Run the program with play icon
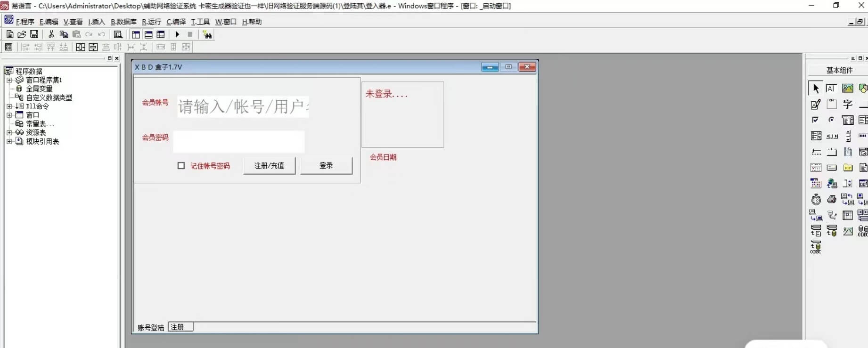The image size is (868, 348). (177, 34)
